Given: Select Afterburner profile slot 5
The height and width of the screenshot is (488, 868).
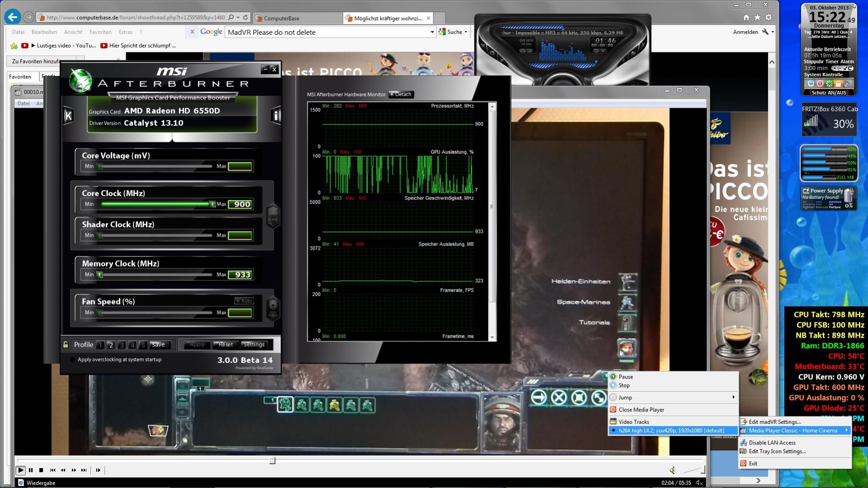Looking at the screenshot, I should 142,345.
